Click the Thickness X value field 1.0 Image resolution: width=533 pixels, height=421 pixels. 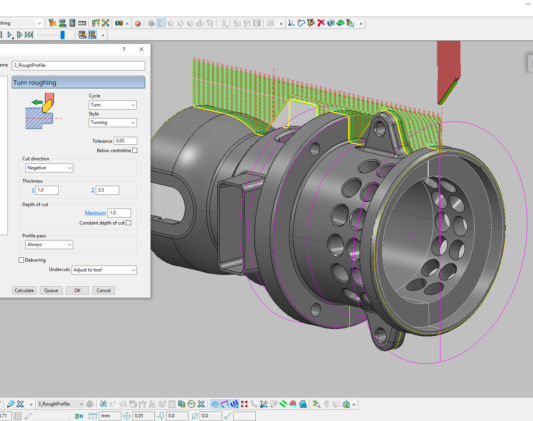click(47, 190)
